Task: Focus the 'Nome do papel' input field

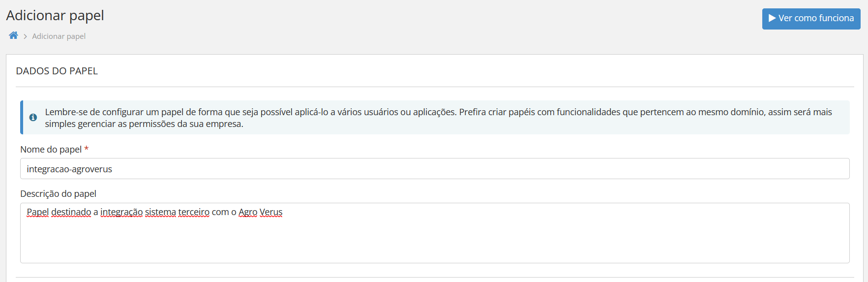Action: click(435, 169)
